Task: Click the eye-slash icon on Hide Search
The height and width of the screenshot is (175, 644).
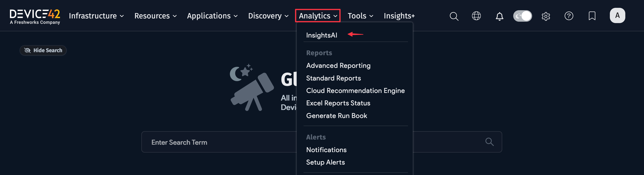Action: tap(28, 50)
